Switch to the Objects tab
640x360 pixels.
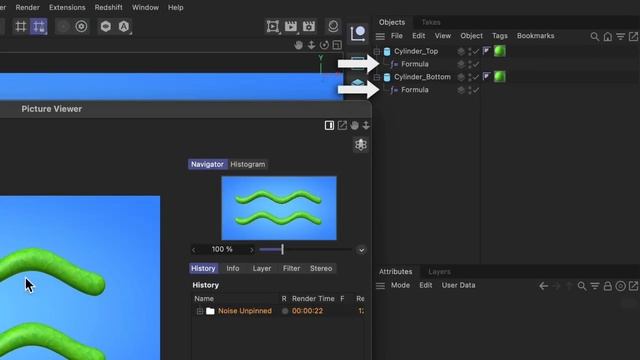[392, 22]
